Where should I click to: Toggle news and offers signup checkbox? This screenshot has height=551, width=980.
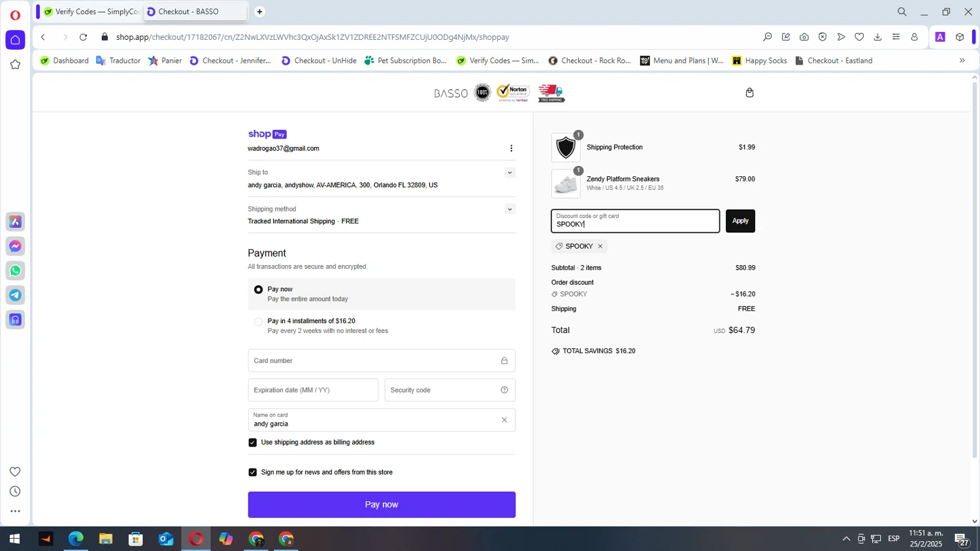click(x=252, y=472)
